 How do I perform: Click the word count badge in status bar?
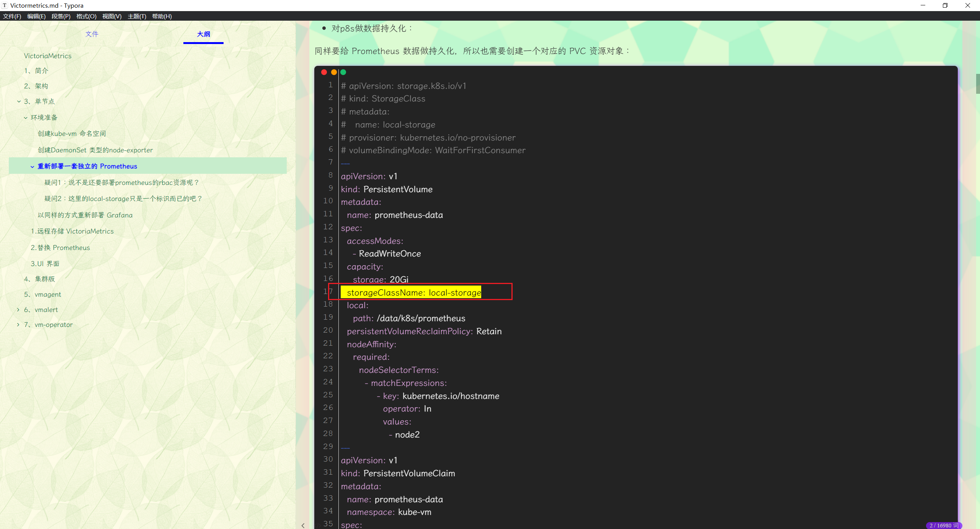point(943,525)
